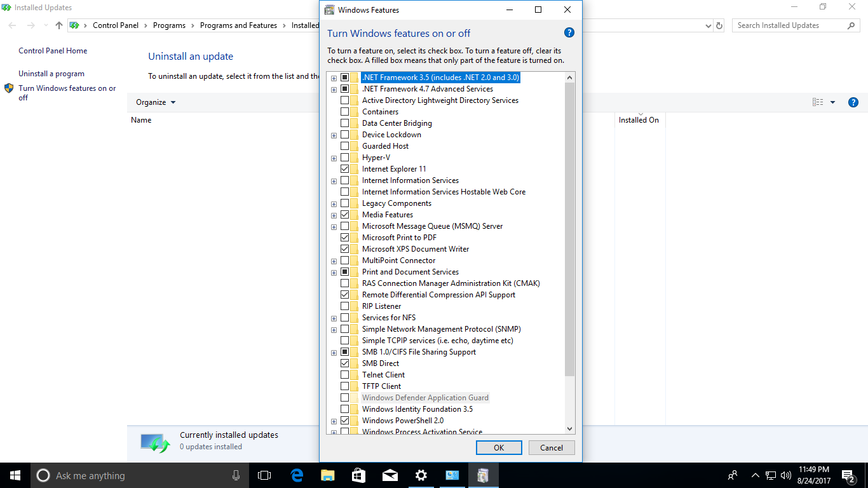
Task: Click the network icon in the system tray
Action: point(771,475)
